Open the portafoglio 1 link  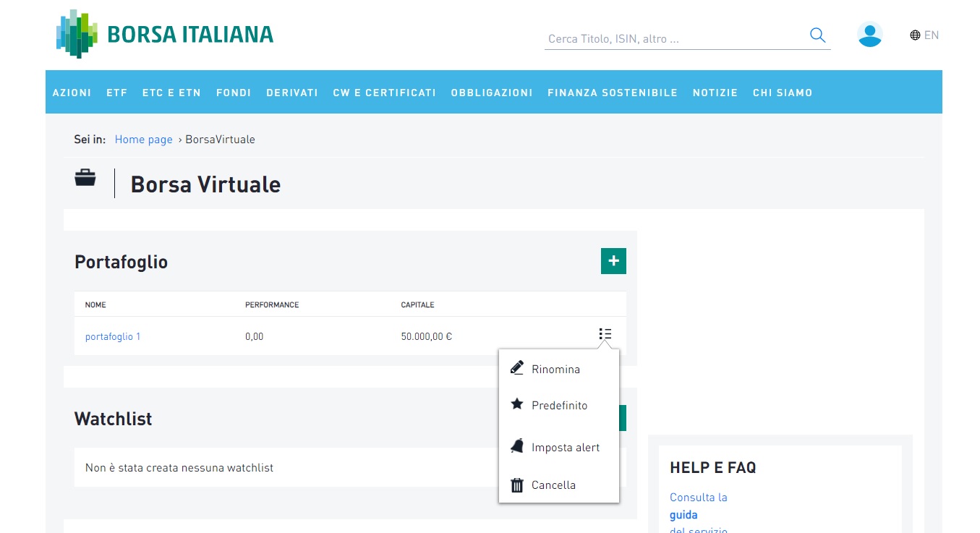point(113,336)
